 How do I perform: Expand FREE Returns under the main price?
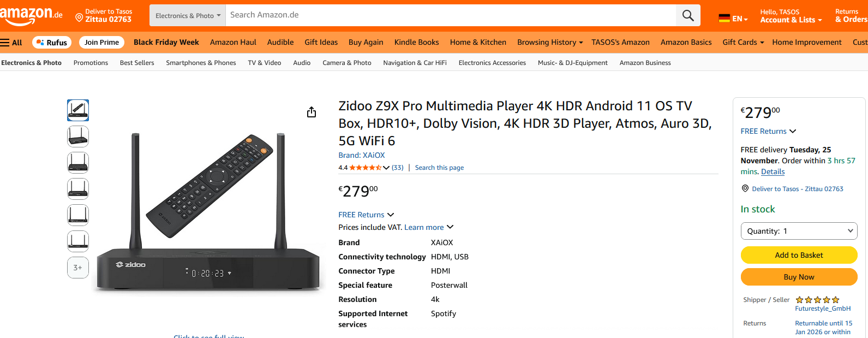366,215
